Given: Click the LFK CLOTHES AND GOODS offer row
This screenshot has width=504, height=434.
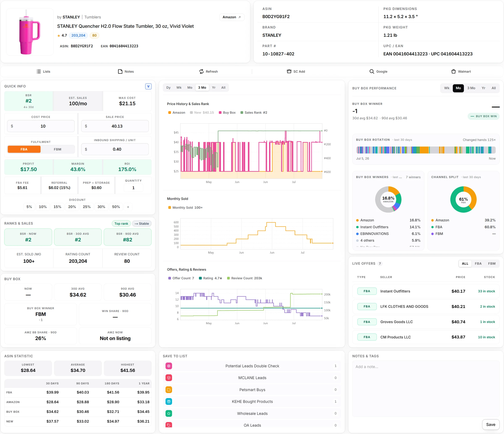Looking at the screenshot, I should pyautogui.click(x=426, y=307).
